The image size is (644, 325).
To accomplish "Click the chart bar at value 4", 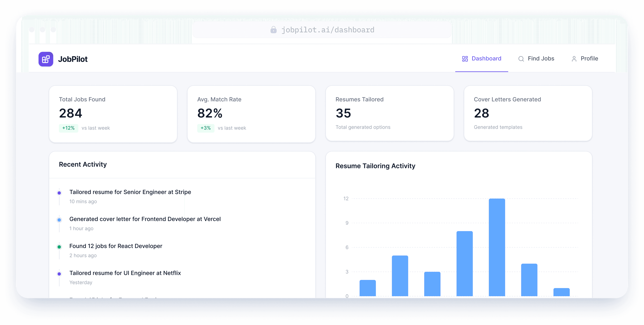I will [529, 280].
